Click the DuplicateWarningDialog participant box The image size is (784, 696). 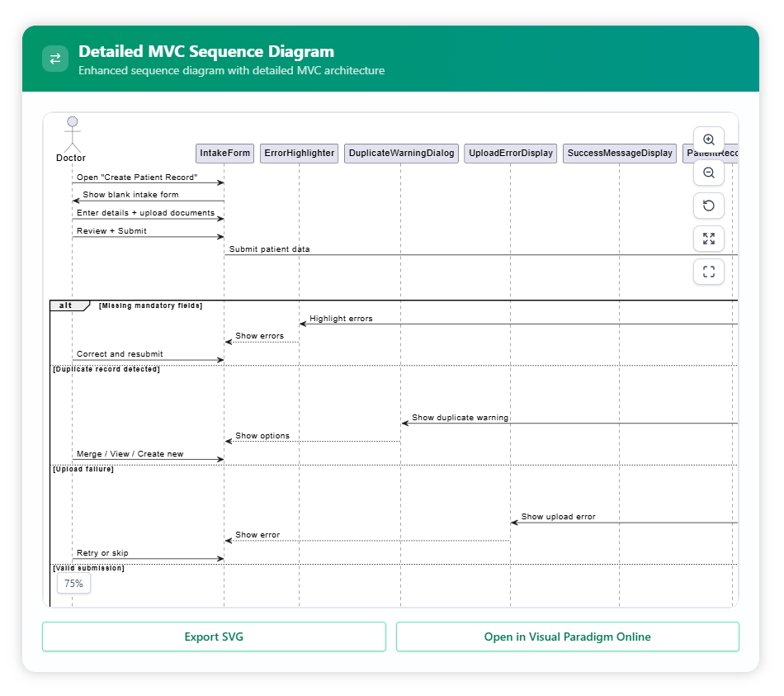(x=401, y=153)
